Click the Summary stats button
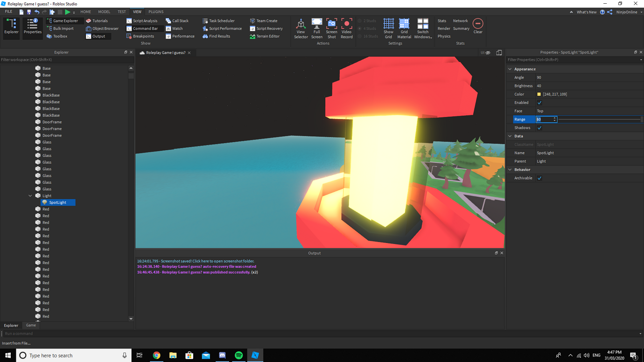The width and height of the screenshot is (644, 362). (461, 28)
